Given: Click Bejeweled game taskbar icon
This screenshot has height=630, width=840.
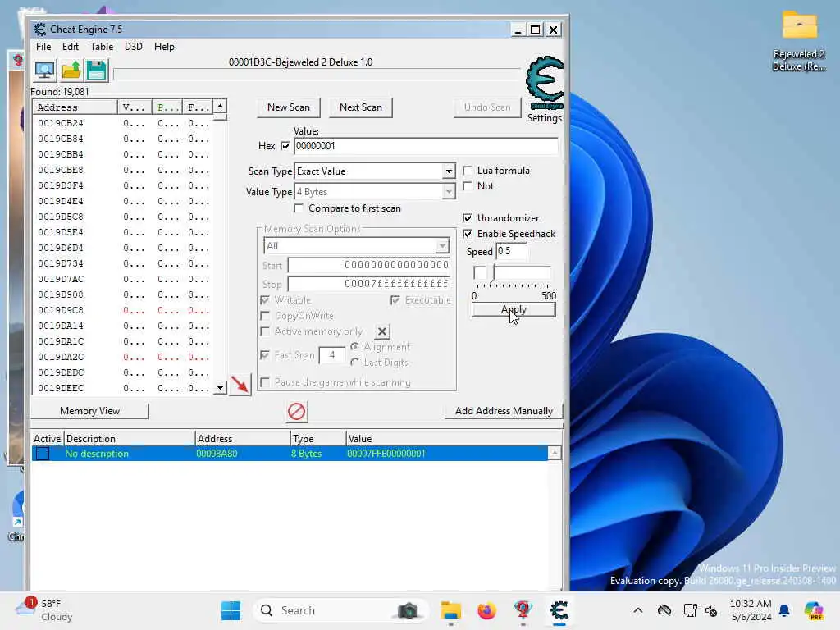Looking at the screenshot, I should coord(523,610).
